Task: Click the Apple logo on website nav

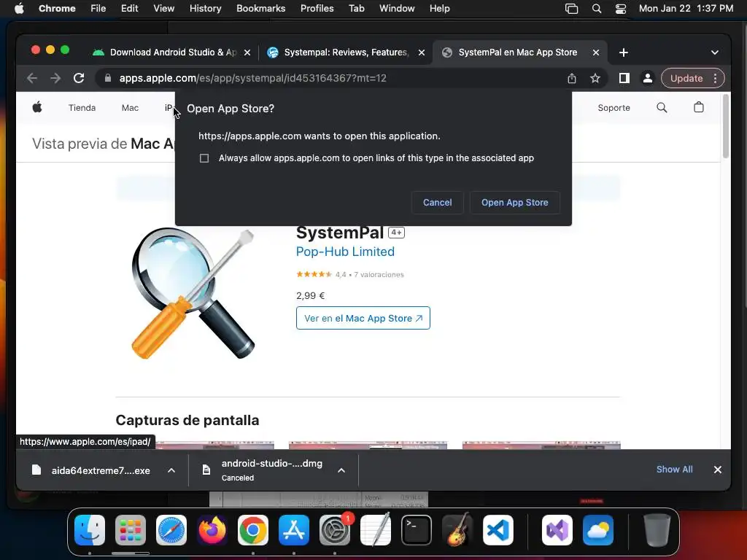Action: tap(37, 107)
